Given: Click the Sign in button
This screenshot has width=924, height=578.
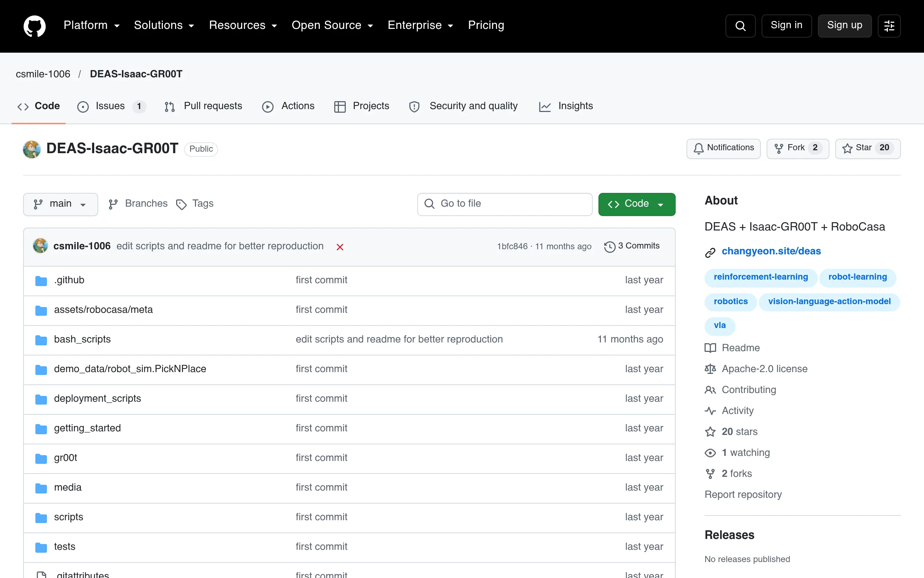Looking at the screenshot, I should 786,26.
